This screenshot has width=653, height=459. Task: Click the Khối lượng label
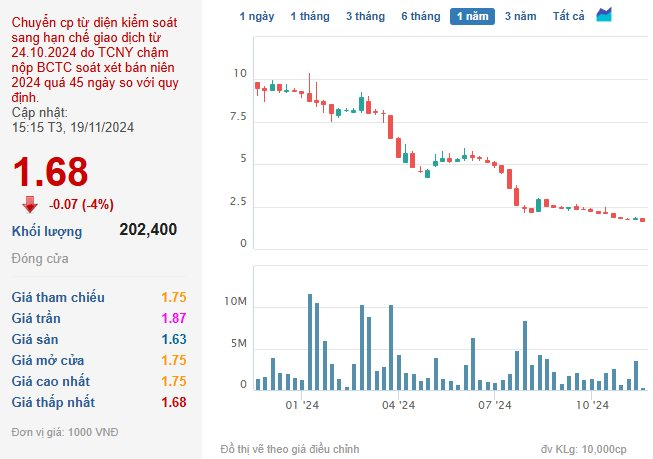47,231
